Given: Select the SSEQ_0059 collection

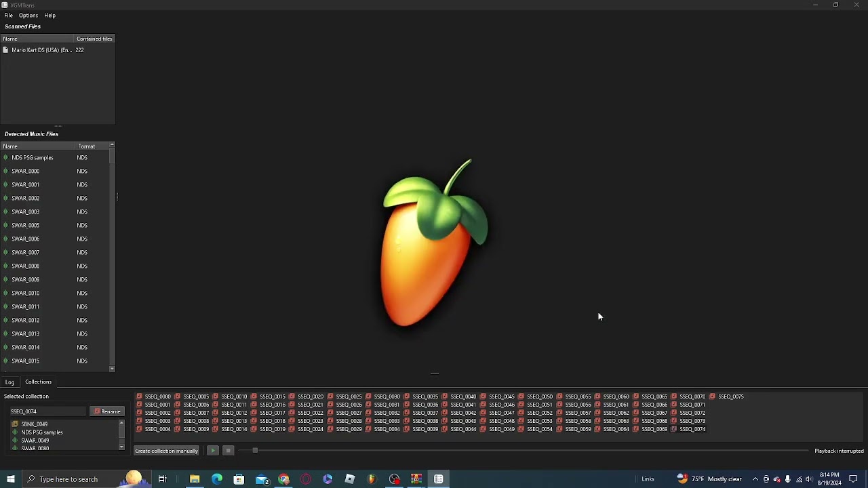Looking at the screenshot, I should tap(574, 429).
